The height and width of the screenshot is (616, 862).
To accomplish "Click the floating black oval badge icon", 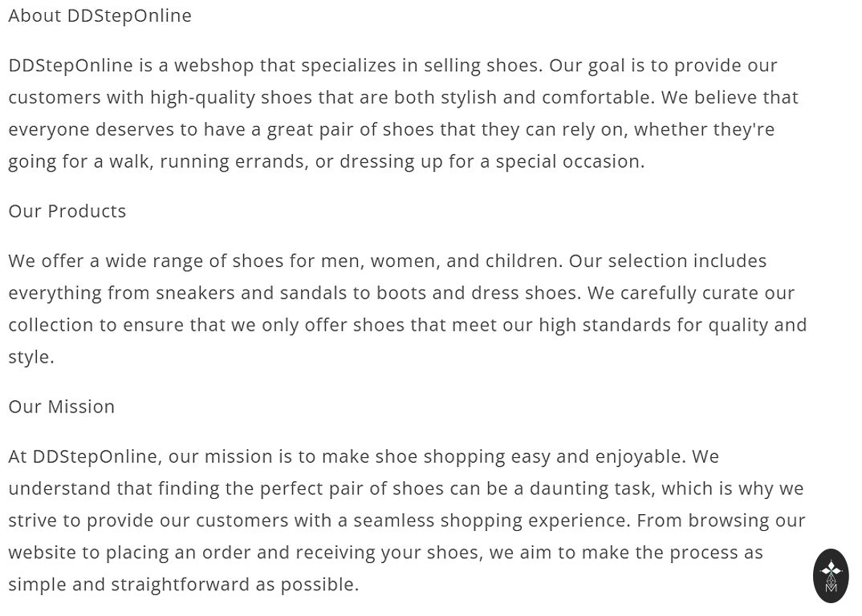I will tap(831, 575).
